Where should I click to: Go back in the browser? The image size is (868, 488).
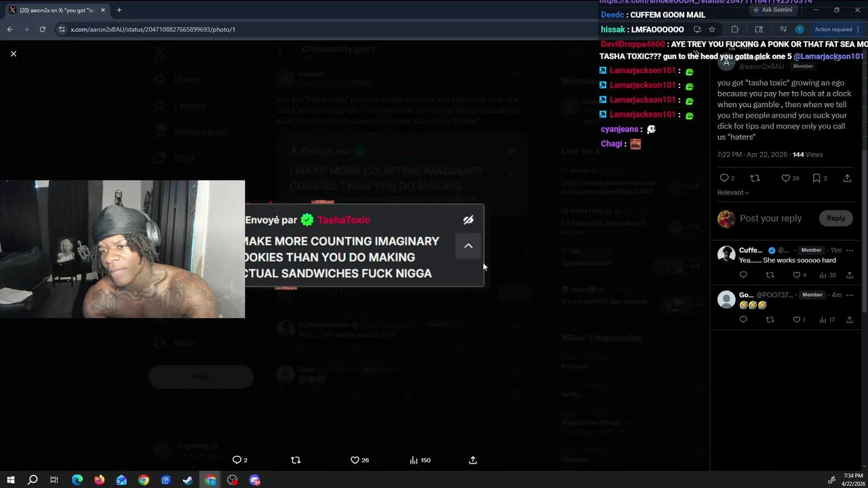[9, 29]
